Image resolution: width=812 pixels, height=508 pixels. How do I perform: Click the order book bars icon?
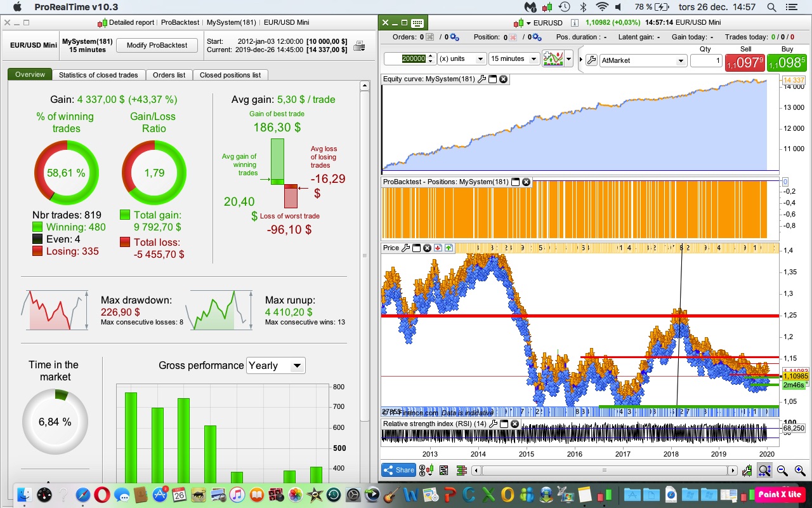(461, 471)
